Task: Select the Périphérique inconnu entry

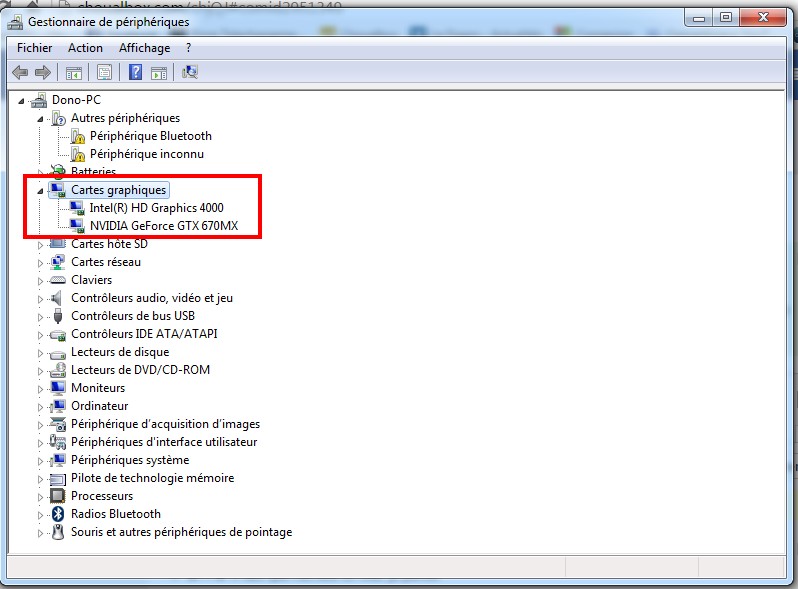Action: click(x=146, y=154)
